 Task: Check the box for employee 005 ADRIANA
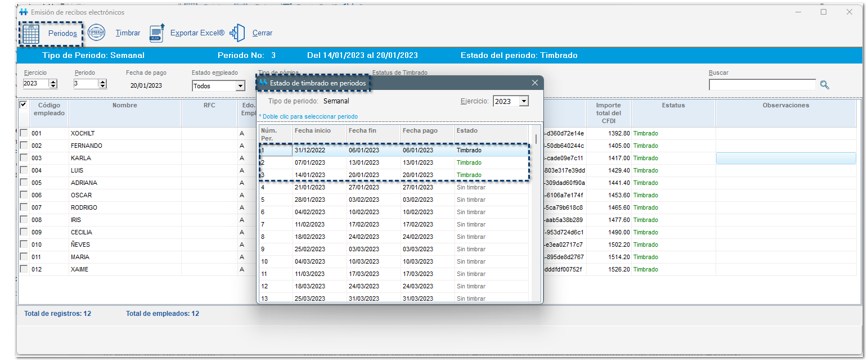24,183
